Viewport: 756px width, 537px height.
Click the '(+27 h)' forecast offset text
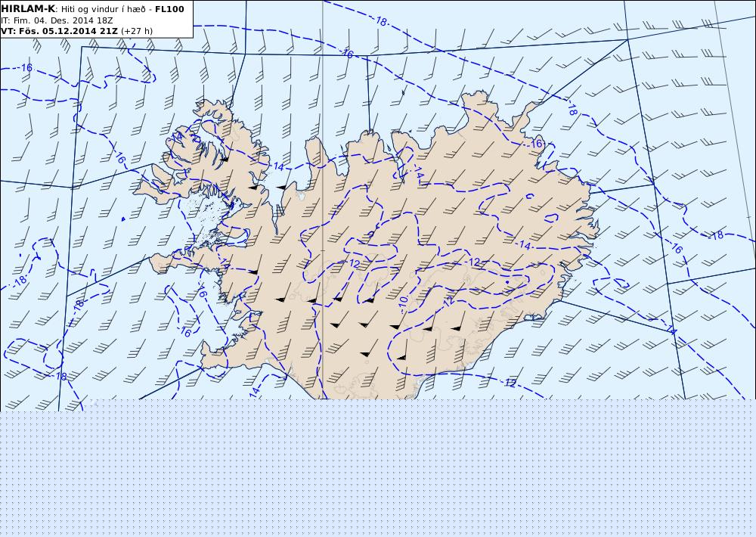(136, 31)
